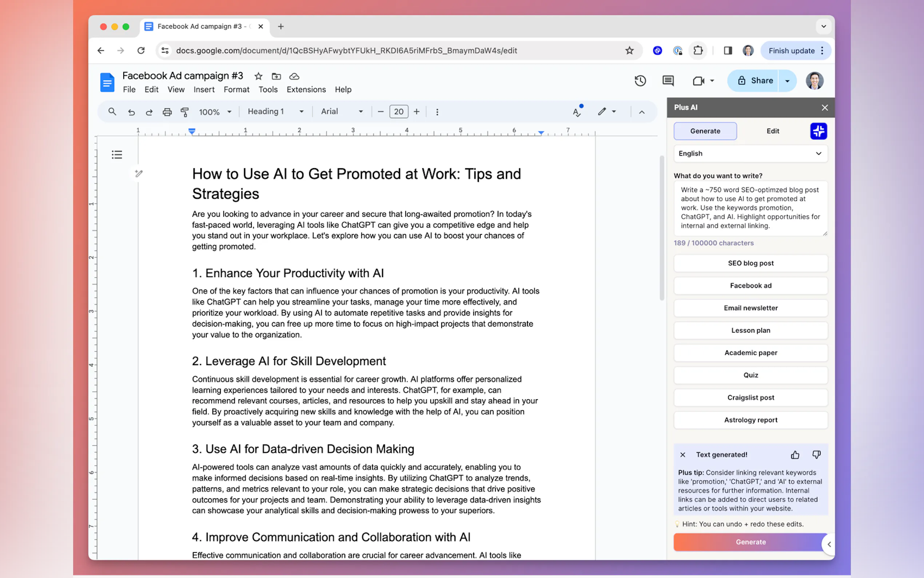Open the zoom 100% dropdown
The height and width of the screenshot is (578, 924).
point(215,112)
